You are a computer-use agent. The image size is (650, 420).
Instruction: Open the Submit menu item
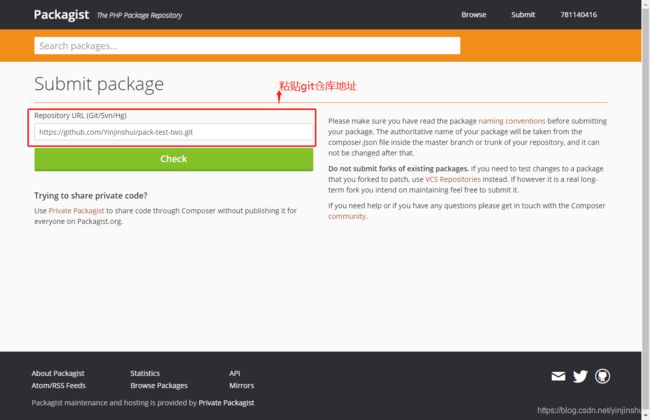pyautogui.click(x=523, y=15)
